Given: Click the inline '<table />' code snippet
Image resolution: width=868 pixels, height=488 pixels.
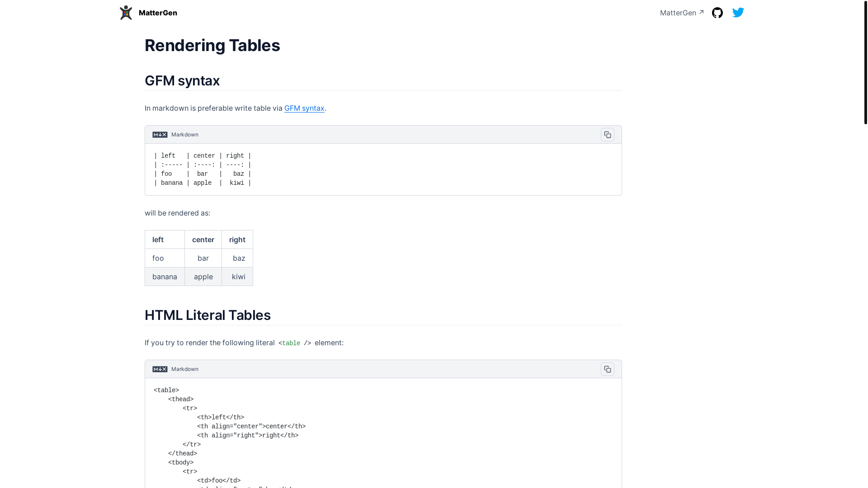Looking at the screenshot, I should tap(295, 343).
